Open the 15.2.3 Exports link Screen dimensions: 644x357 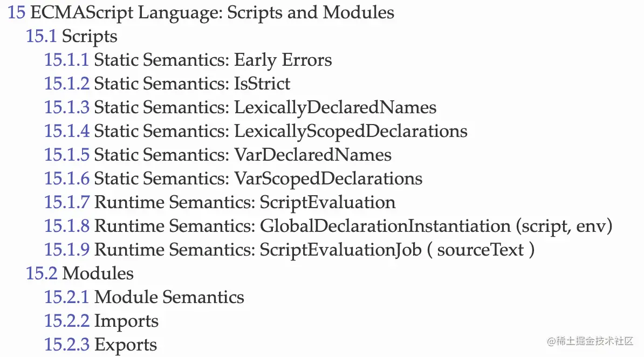click(x=101, y=345)
